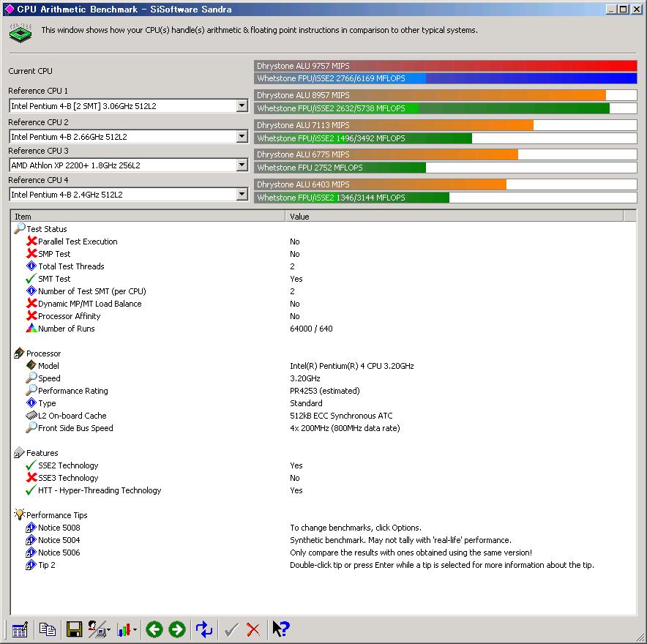Click 'HTT - Hyper-Threading Technology' item
647x644 pixels.
pyautogui.click(x=94, y=490)
